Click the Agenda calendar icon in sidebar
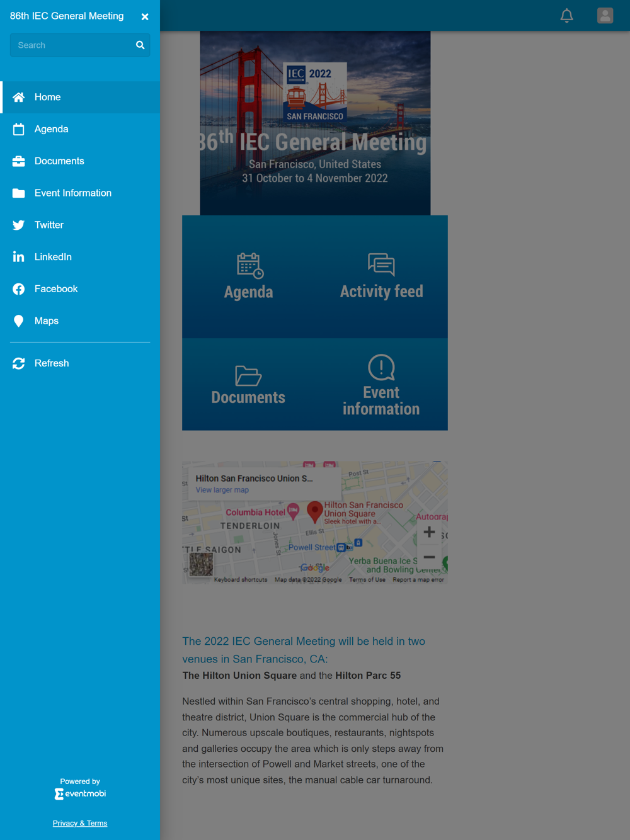Screen dimensions: 630x840 coord(19,129)
